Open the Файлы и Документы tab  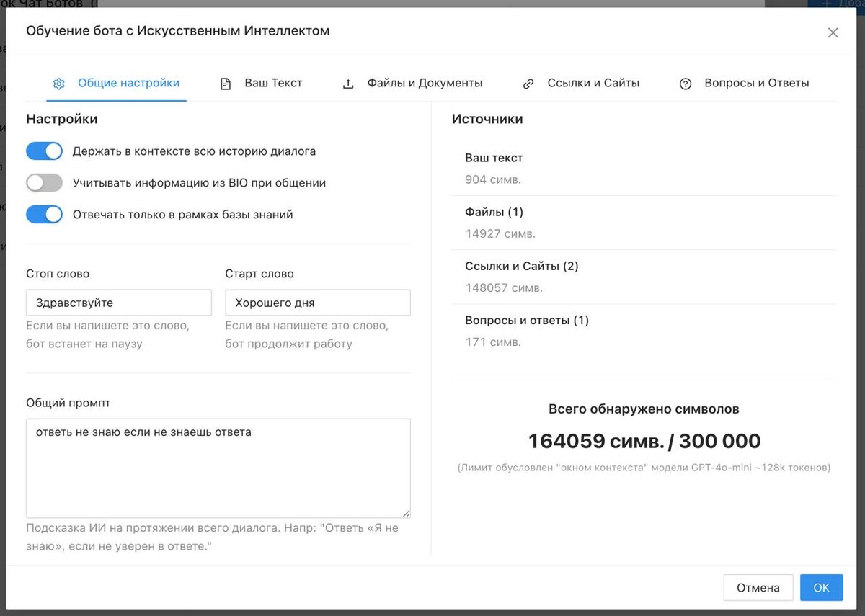[412, 83]
